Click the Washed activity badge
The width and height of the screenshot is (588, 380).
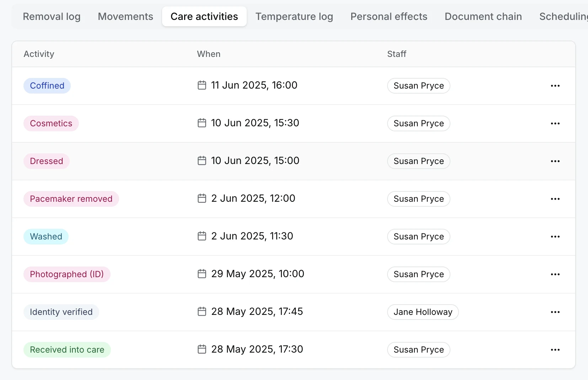(x=46, y=237)
